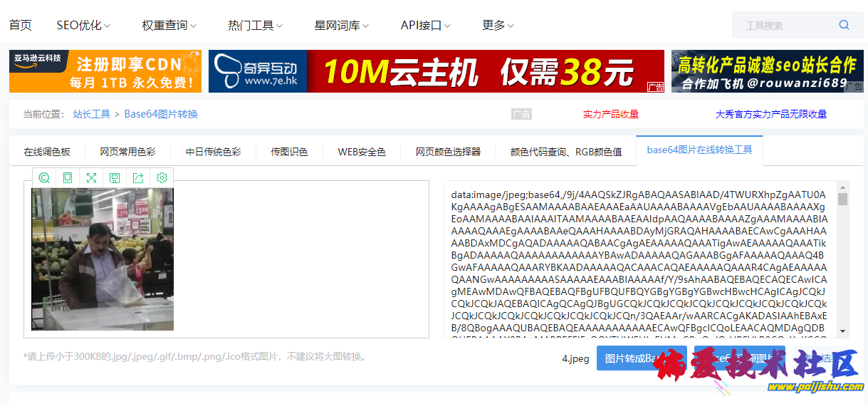This screenshot has width=868, height=404.
Task: Expand the 更多 dropdown menu
Action: point(498,25)
